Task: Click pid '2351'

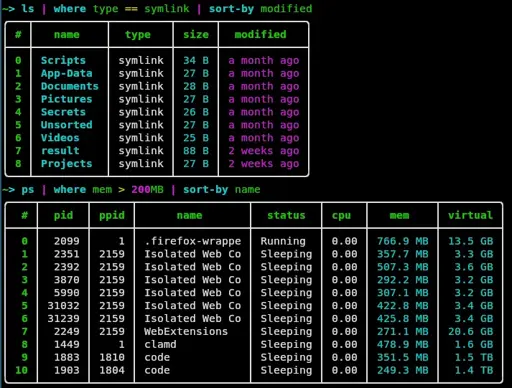Action: (x=67, y=254)
